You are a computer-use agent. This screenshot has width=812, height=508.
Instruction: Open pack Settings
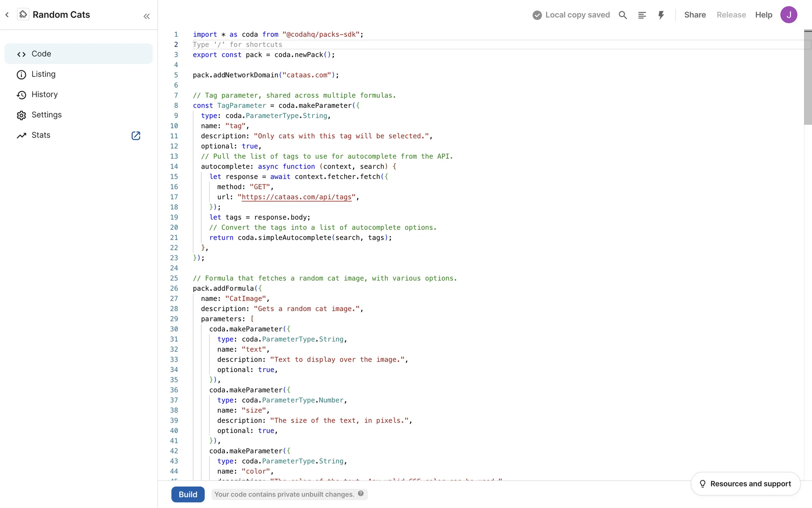pyautogui.click(x=47, y=115)
